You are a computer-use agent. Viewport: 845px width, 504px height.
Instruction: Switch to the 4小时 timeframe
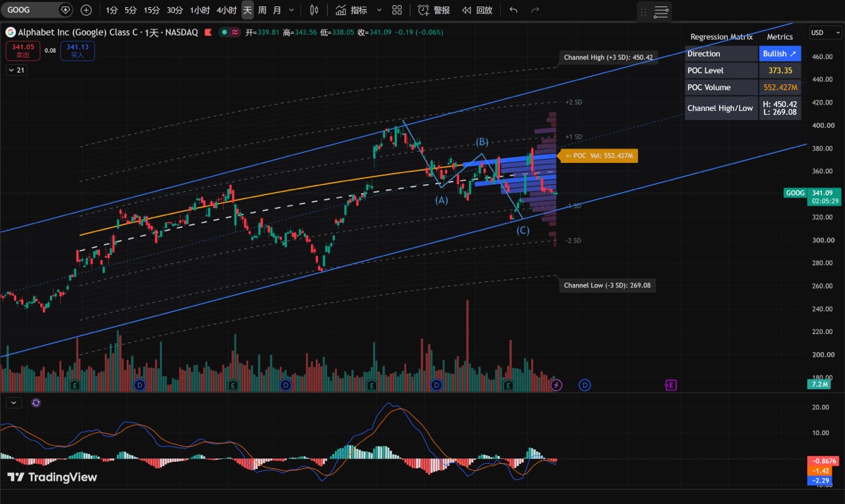point(227,10)
